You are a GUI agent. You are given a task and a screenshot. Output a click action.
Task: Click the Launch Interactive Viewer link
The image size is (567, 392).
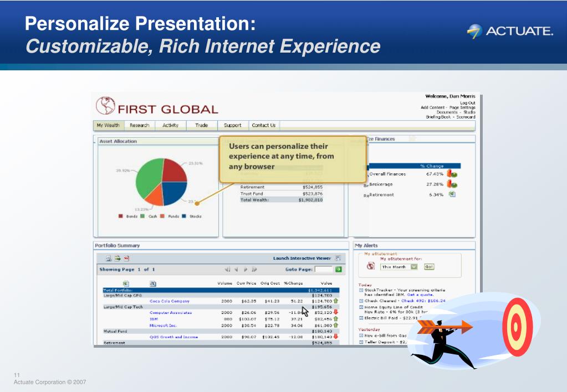(x=302, y=259)
